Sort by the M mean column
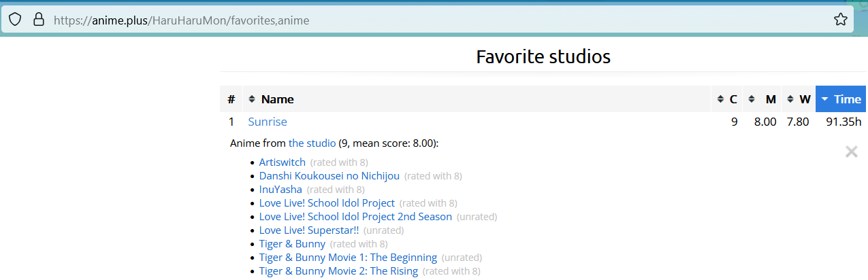 point(761,99)
